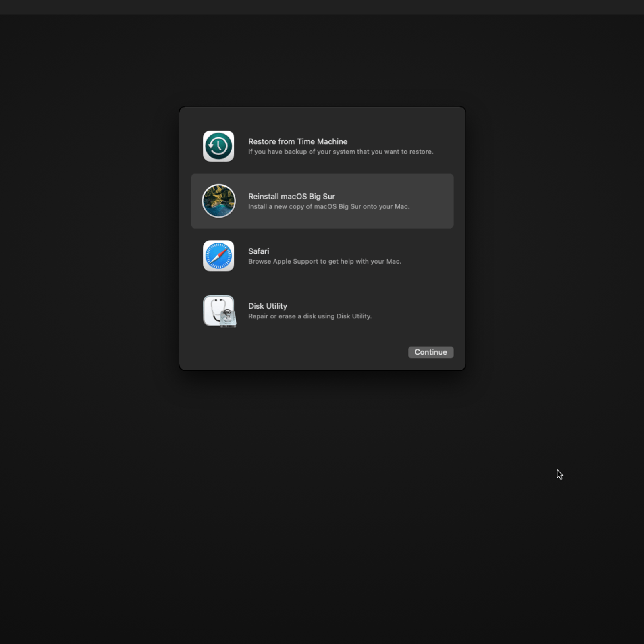The image size is (644, 644).
Task: Click the Time Machine clock icon
Action: (x=218, y=146)
